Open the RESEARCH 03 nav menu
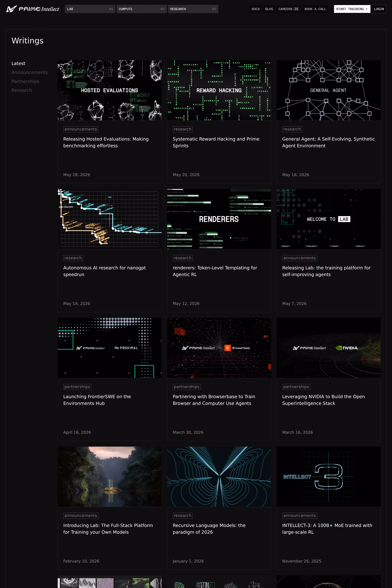The height and width of the screenshot is (588, 392). pos(193,9)
